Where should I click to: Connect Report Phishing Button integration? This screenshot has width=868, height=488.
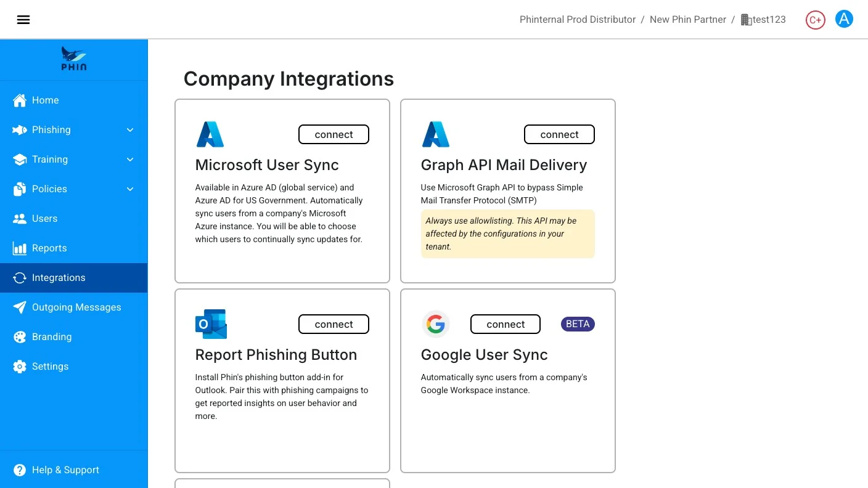click(x=334, y=324)
